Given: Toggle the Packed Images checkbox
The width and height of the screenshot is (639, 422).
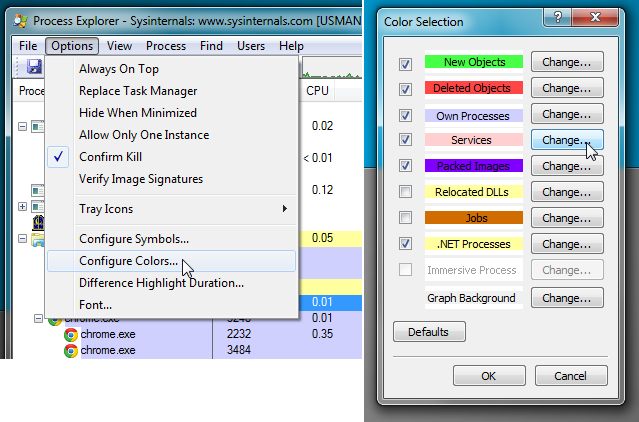Looking at the screenshot, I should (405, 165).
